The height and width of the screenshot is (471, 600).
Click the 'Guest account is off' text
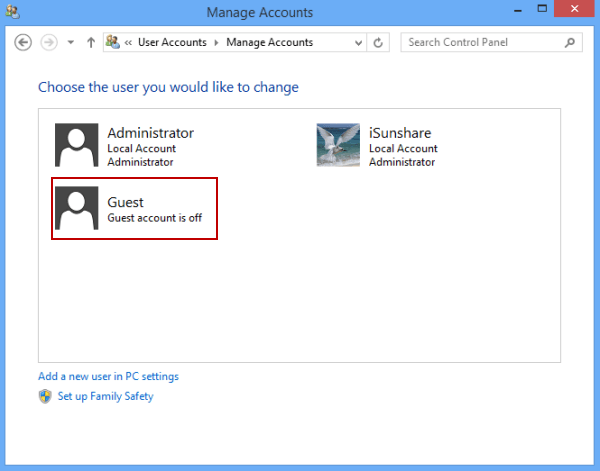tap(155, 218)
